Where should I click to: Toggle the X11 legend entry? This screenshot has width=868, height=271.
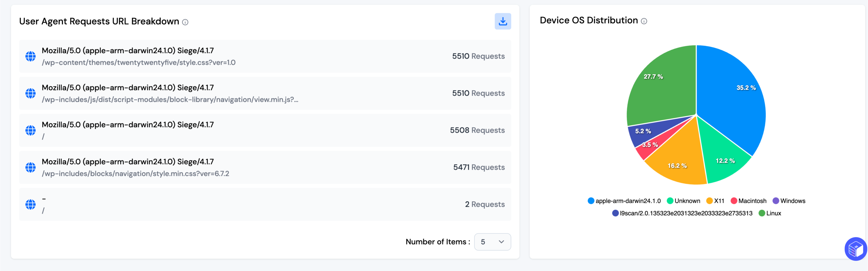[x=715, y=201]
